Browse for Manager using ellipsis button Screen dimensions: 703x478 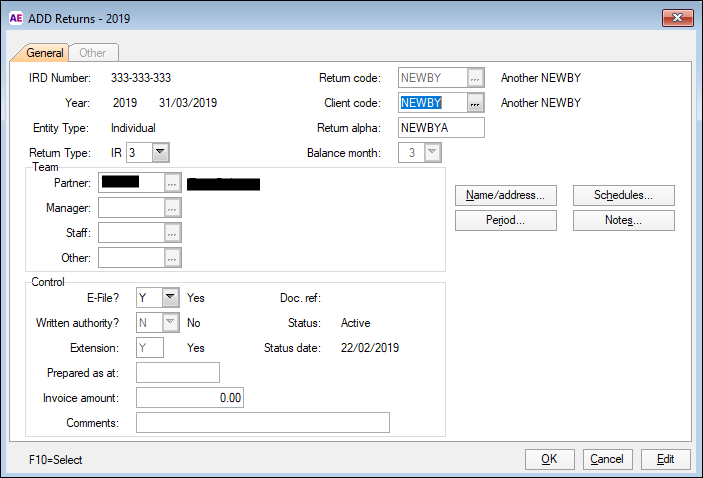click(x=173, y=208)
